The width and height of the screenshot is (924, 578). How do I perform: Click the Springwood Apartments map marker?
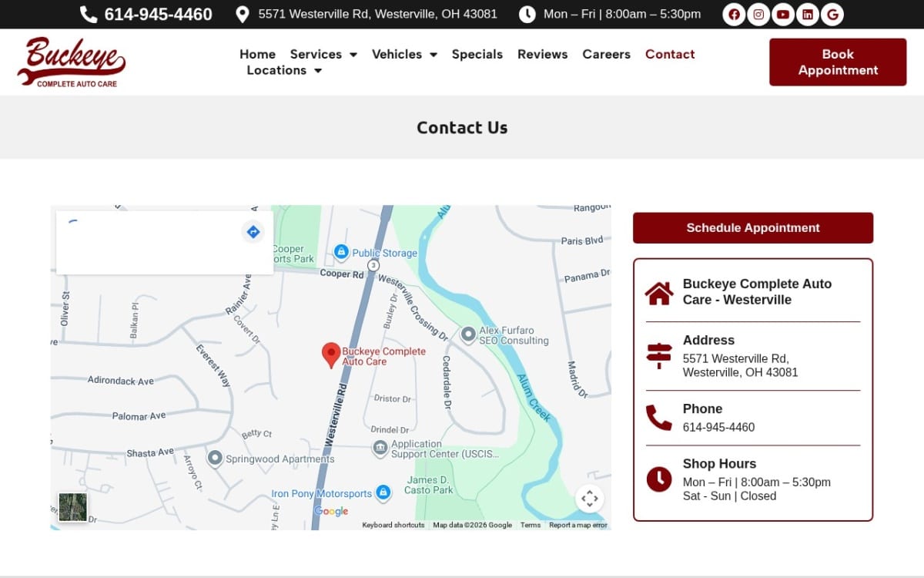click(215, 458)
